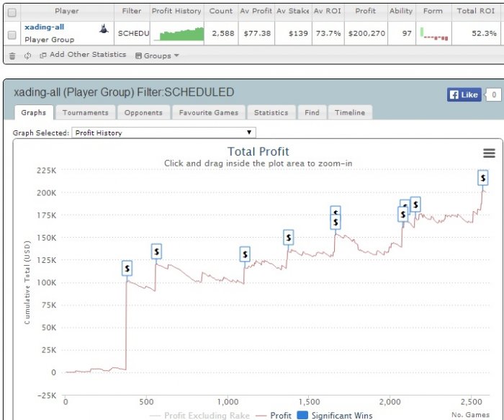Click the Facebook like count box

[x=493, y=94]
